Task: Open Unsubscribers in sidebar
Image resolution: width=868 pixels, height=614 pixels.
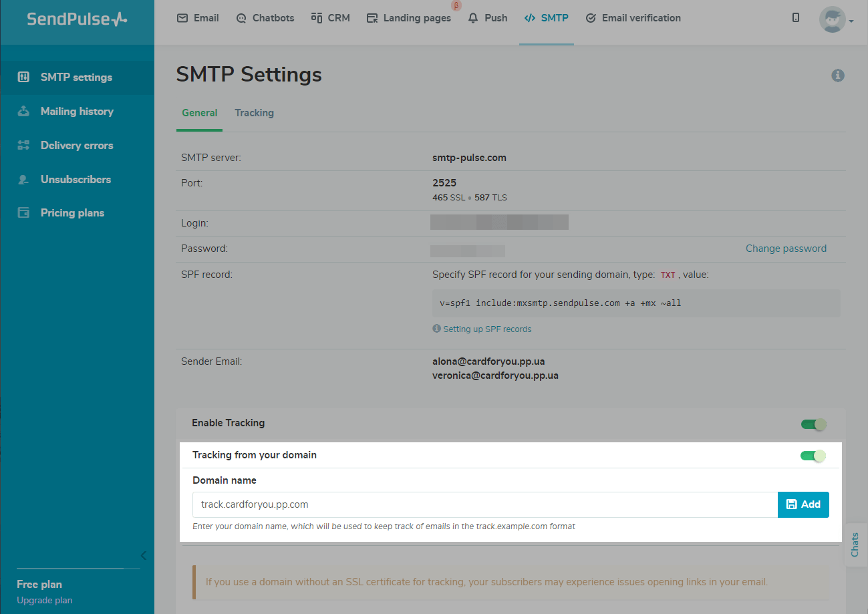Action: [x=77, y=179]
